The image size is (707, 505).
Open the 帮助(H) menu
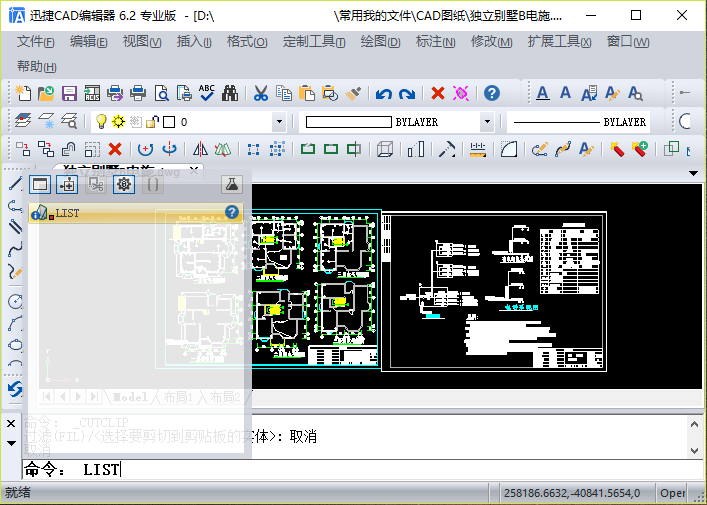(x=37, y=67)
